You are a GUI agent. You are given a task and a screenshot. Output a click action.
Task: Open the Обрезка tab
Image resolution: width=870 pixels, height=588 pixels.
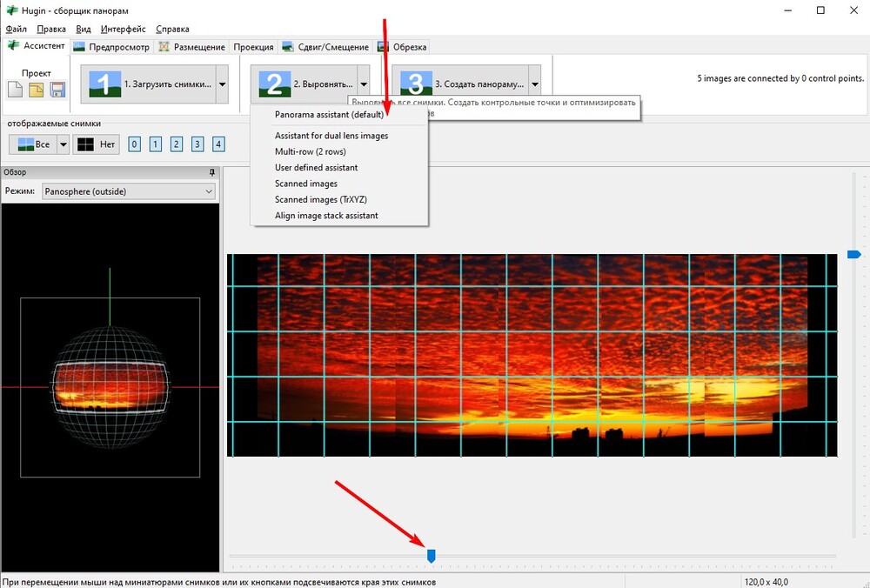[x=403, y=47]
